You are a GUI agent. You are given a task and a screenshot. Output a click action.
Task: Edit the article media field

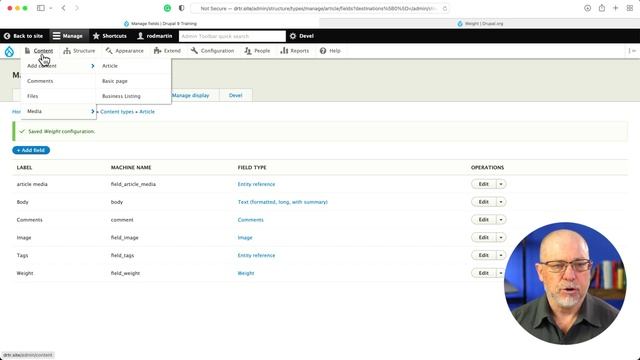[x=484, y=184]
